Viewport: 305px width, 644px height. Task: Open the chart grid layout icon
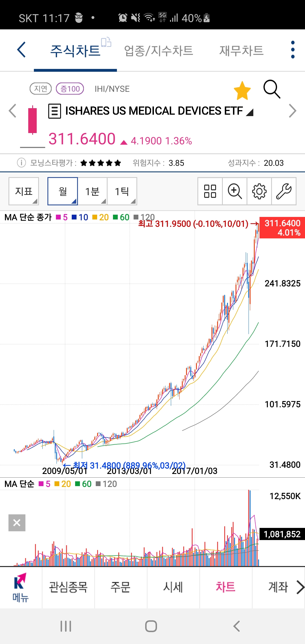210,191
